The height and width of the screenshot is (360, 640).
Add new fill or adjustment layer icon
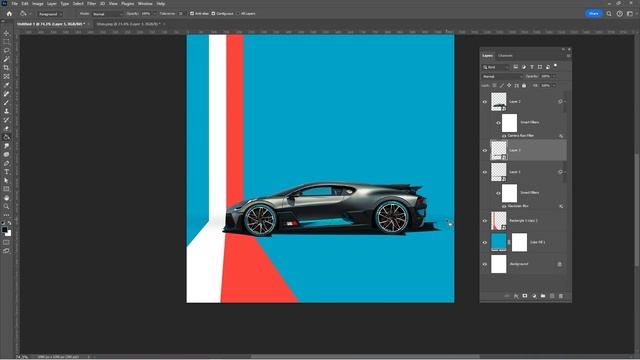[x=534, y=296]
